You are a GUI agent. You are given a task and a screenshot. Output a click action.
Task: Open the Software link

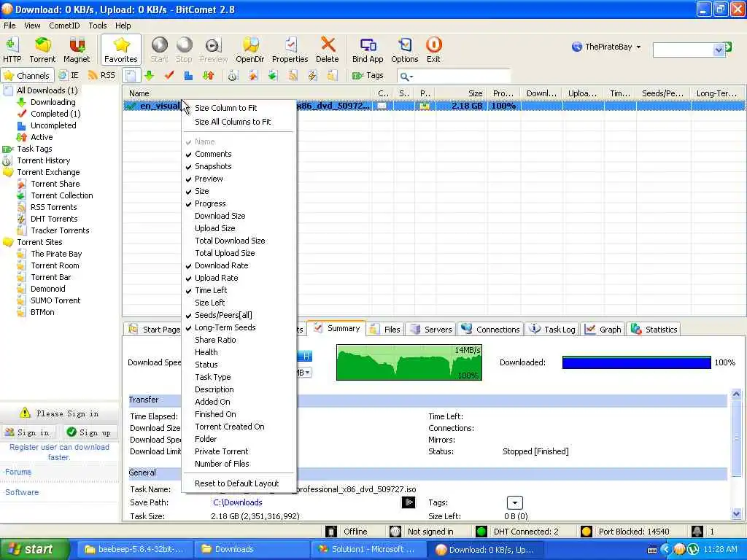(x=22, y=492)
